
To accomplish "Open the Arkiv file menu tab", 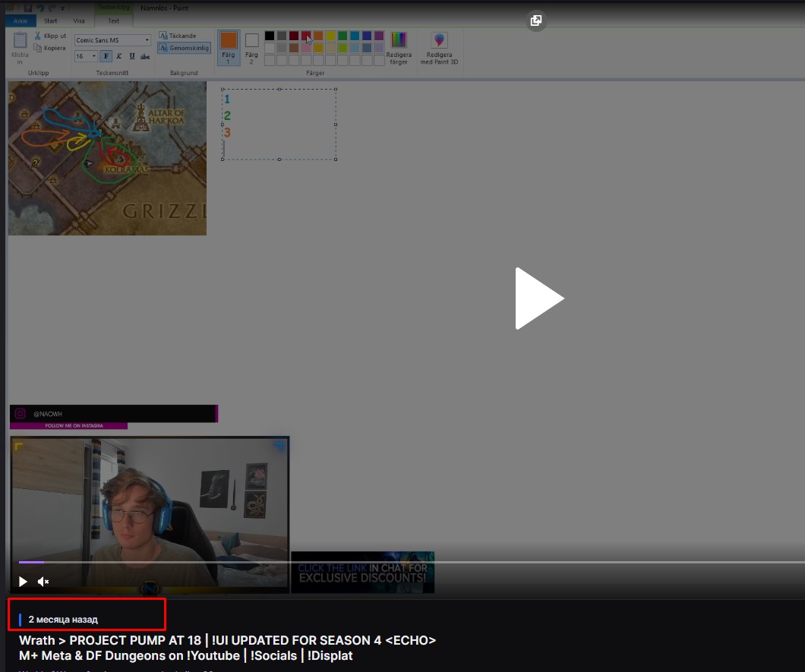I will pos(21,21).
